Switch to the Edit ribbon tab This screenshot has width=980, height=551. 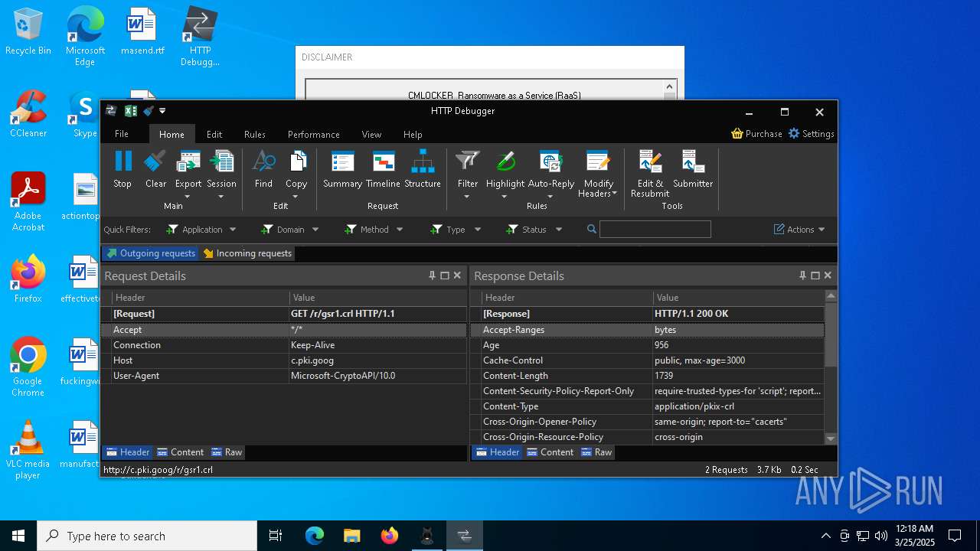click(x=214, y=134)
